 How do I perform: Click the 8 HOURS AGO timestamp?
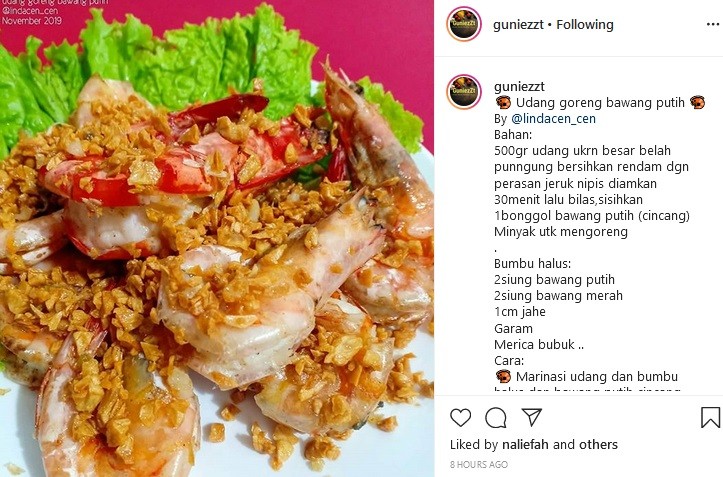point(479,464)
